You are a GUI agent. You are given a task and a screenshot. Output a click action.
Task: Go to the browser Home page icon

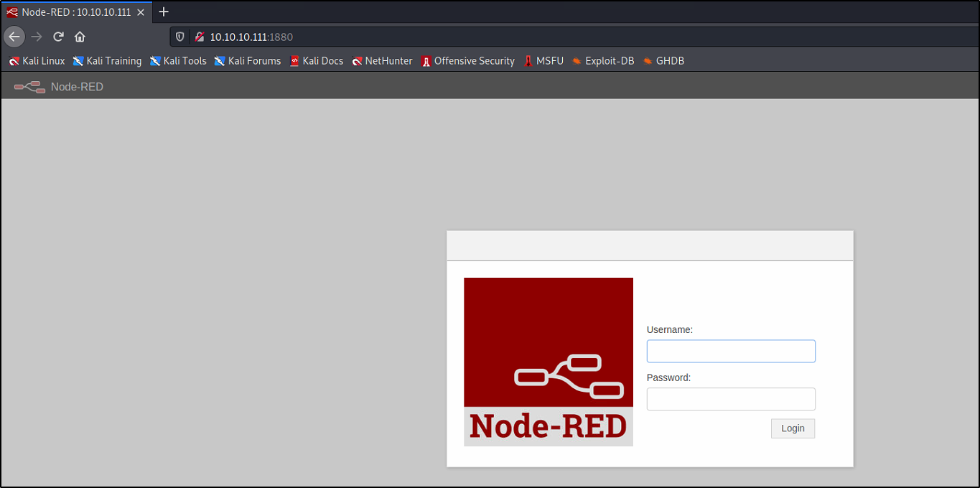tap(80, 37)
